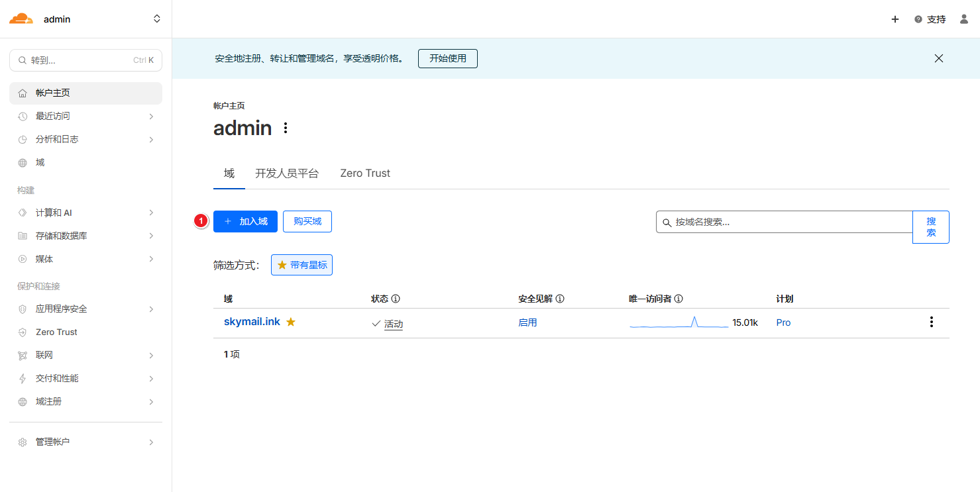Viewport: 980px width, 492px height.
Task: Click info icon beside 安全见解 column
Action: click(560, 299)
